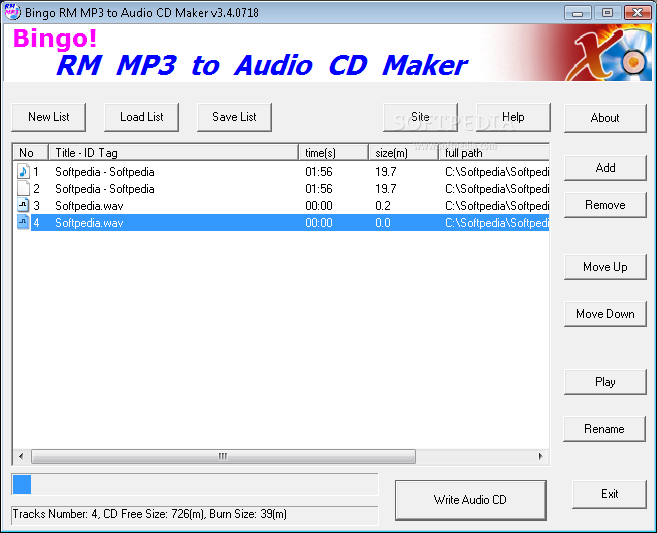This screenshot has height=533, width=657.
Task: Rename the selected track
Action: click(x=604, y=429)
